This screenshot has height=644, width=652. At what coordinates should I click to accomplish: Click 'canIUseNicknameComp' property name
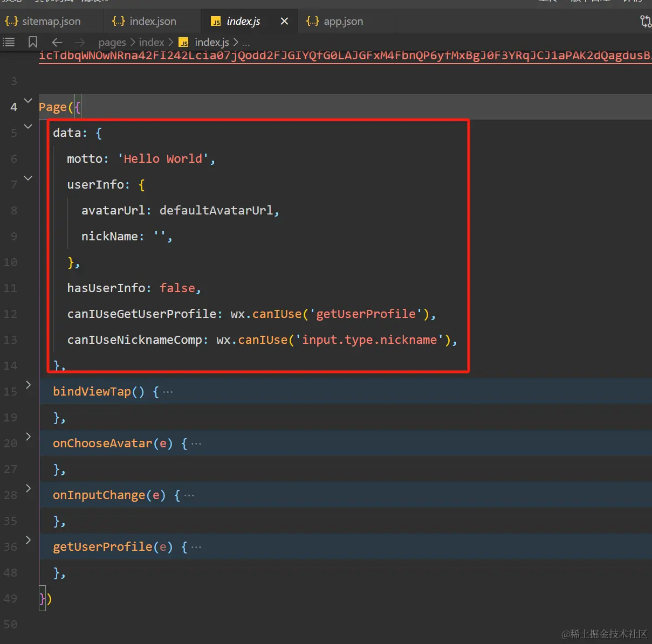click(x=135, y=340)
